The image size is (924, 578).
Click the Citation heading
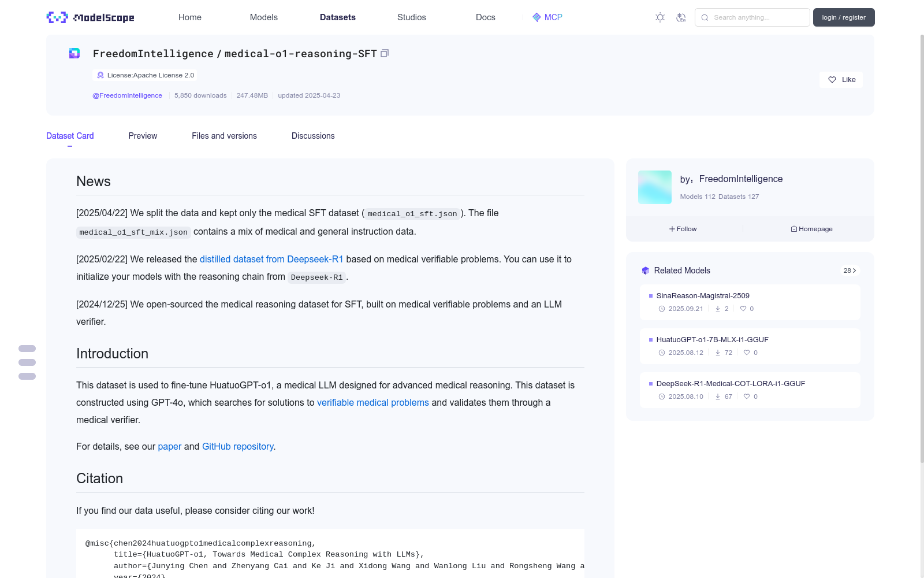pyautogui.click(x=99, y=479)
